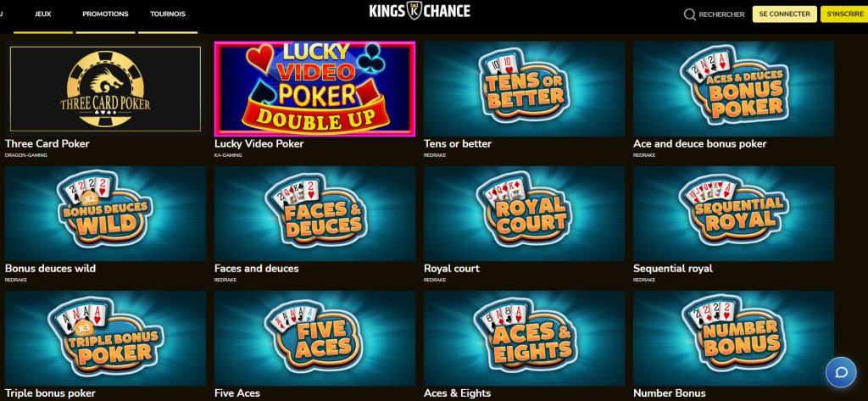The height and width of the screenshot is (401, 868).
Task: Open the Aces & Eights game tile
Action: coord(524,338)
